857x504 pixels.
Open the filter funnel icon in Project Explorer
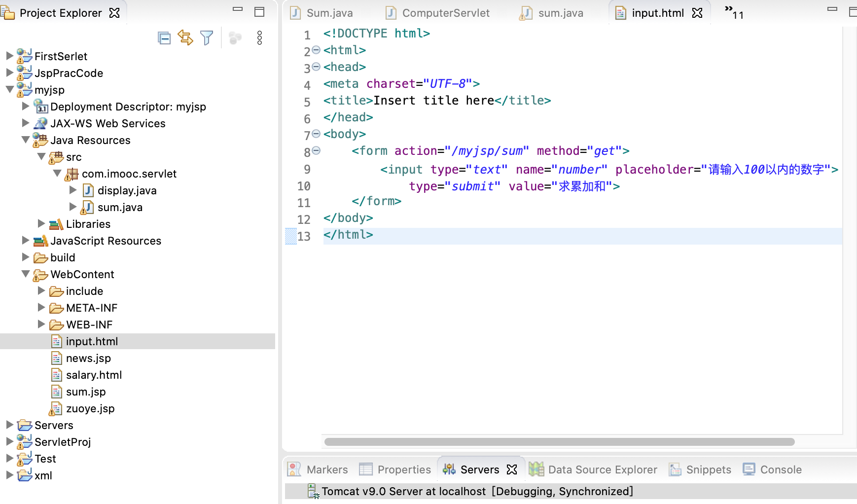(x=207, y=37)
